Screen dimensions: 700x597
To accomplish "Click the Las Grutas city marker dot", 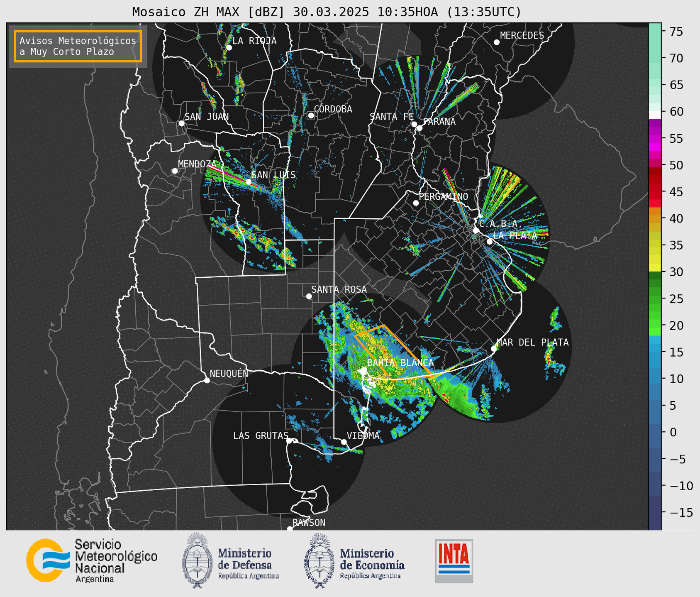I will coord(289,440).
